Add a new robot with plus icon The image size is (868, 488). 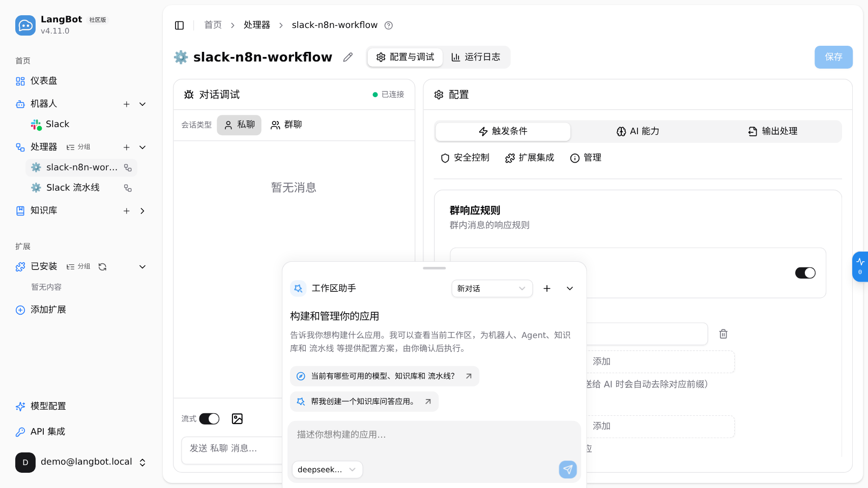click(127, 104)
